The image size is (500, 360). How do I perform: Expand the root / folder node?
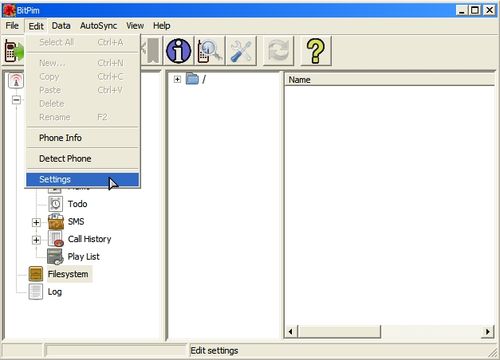click(x=177, y=79)
